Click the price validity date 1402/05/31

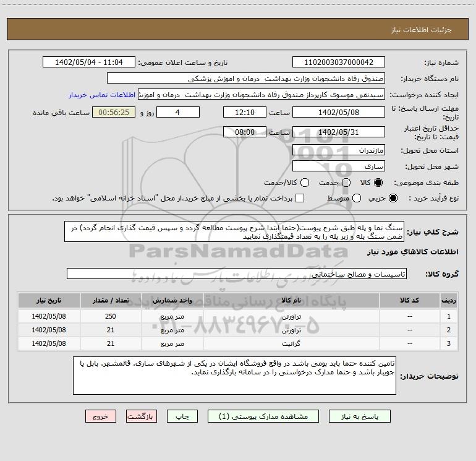click(339, 132)
